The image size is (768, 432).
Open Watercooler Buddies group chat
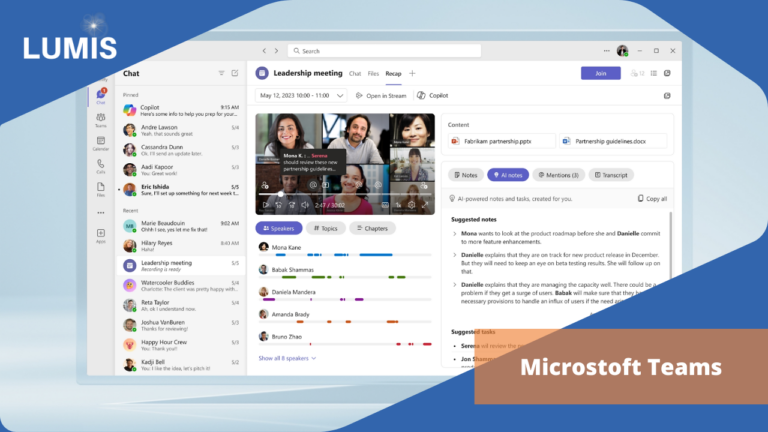pos(181,286)
